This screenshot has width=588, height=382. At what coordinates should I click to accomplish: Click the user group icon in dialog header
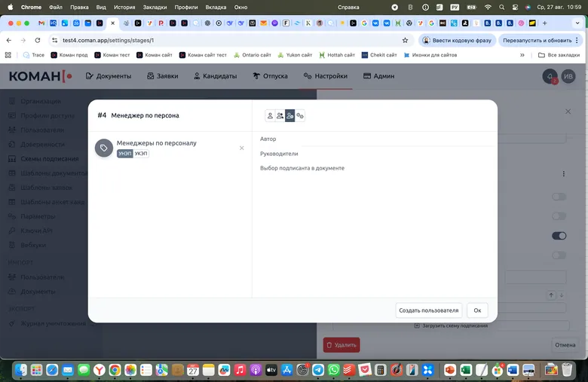click(x=280, y=116)
